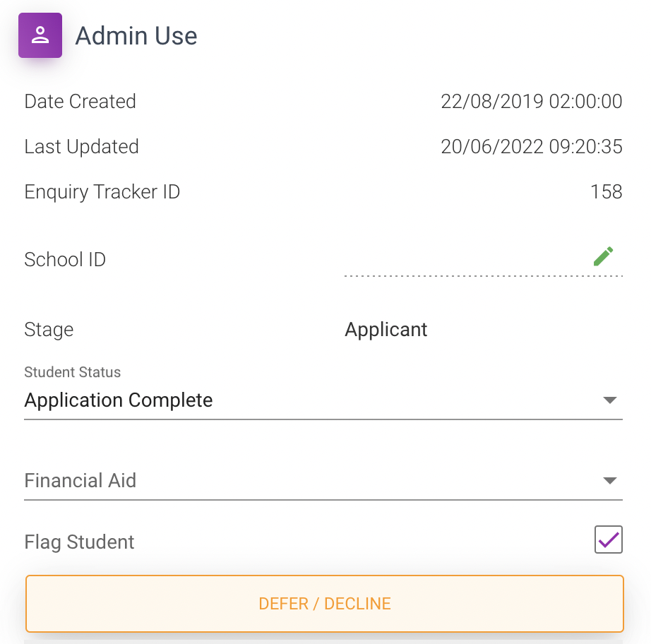651x644 pixels.
Task: Click the Flag Student label
Action: click(x=79, y=542)
